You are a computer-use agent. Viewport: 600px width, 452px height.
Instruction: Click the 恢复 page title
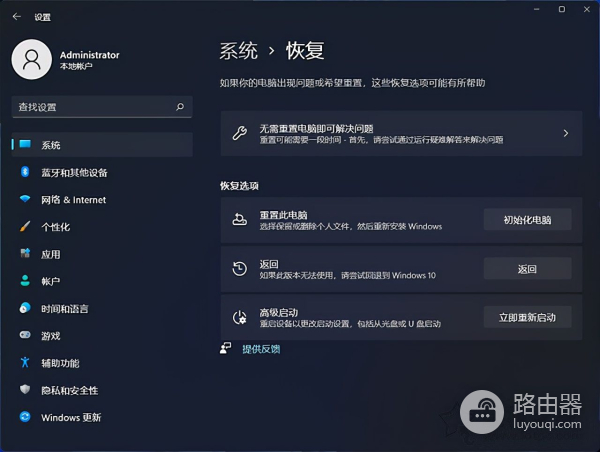[x=305, y=51]
